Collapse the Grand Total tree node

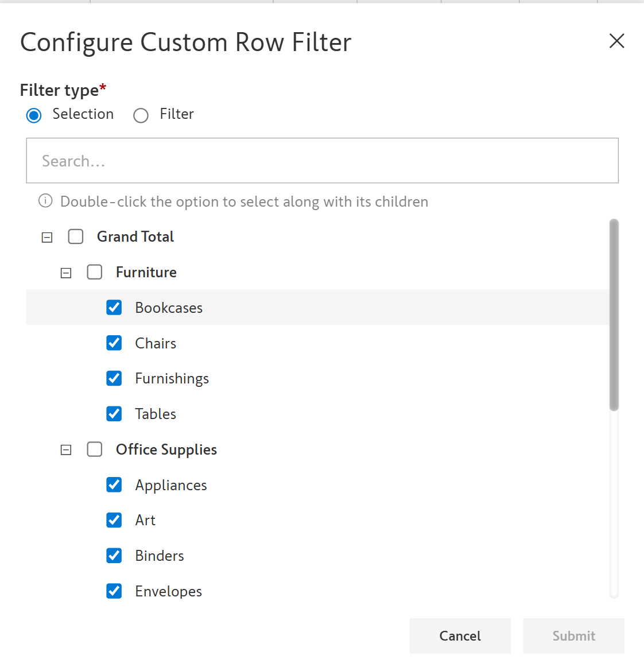pos(47,237)
